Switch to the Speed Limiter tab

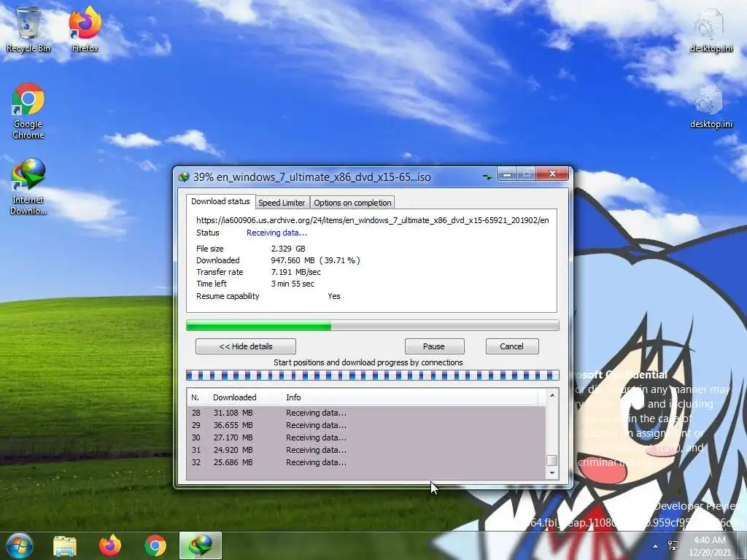(282, 203)
